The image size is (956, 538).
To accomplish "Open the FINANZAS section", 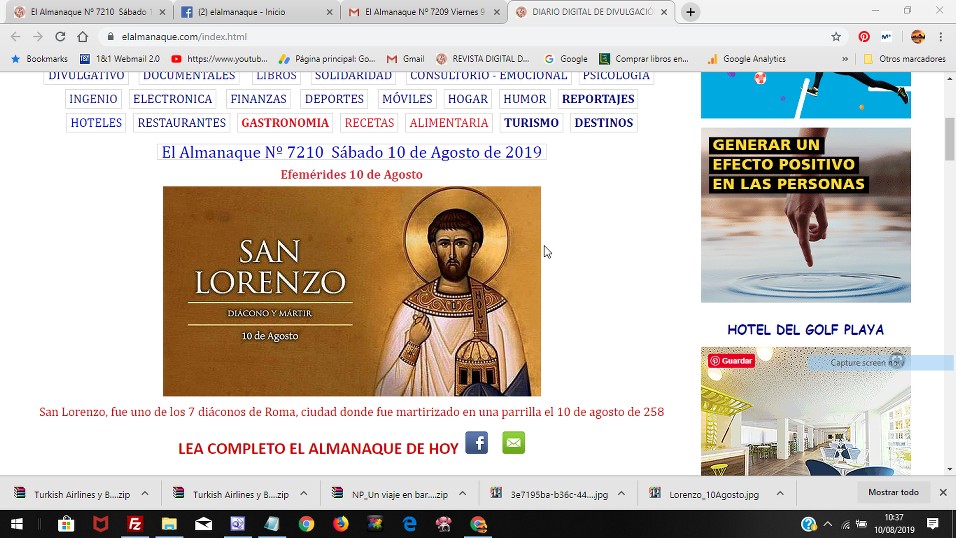I will tap(259, 99).
